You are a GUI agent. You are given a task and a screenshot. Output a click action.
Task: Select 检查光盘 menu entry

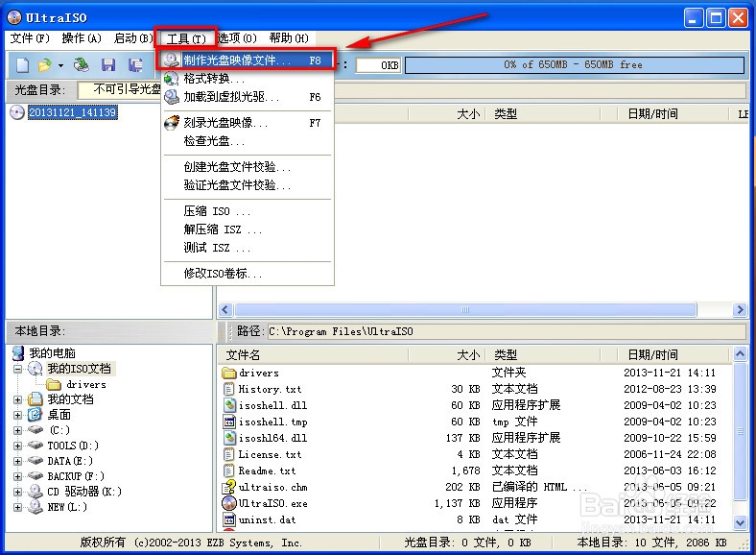point(248,141)
